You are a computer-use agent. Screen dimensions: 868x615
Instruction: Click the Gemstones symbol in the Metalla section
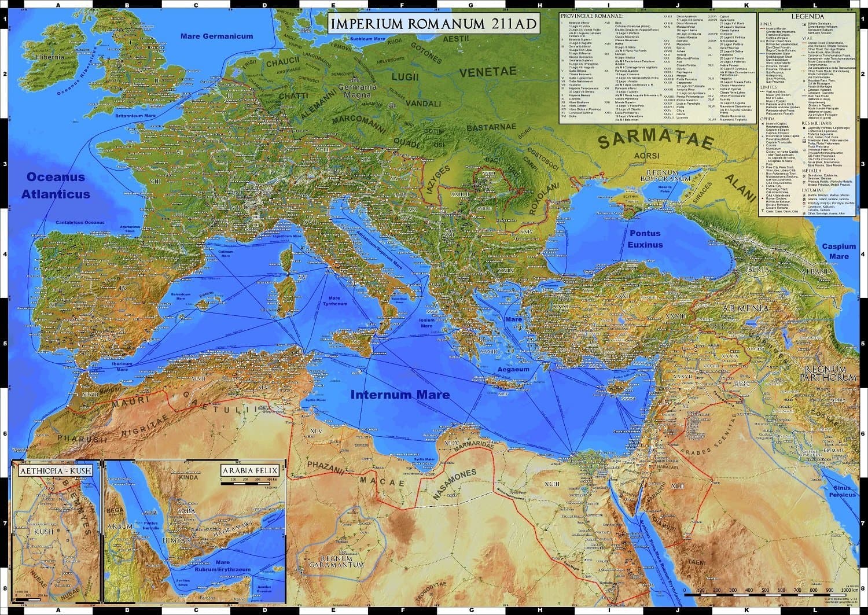coord(804,176)
